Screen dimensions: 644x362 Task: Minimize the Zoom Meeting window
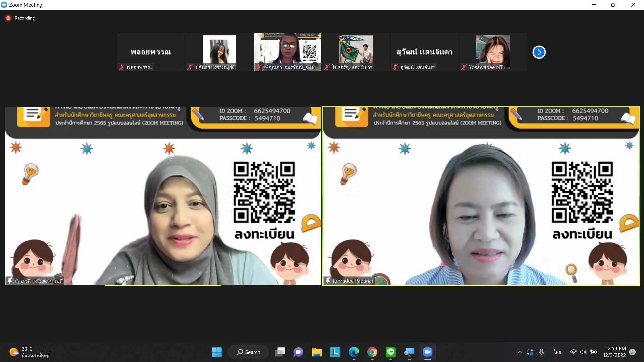pos(594,5)
